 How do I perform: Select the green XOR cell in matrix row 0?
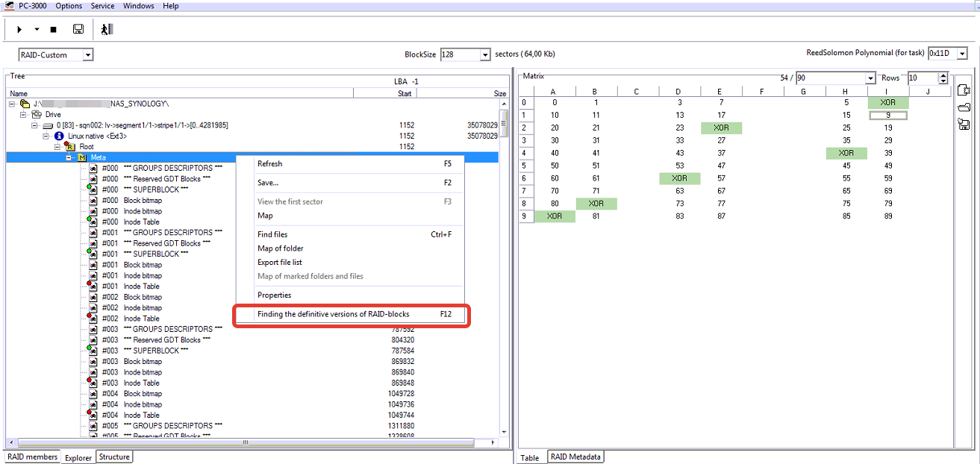tap(887, 102)
